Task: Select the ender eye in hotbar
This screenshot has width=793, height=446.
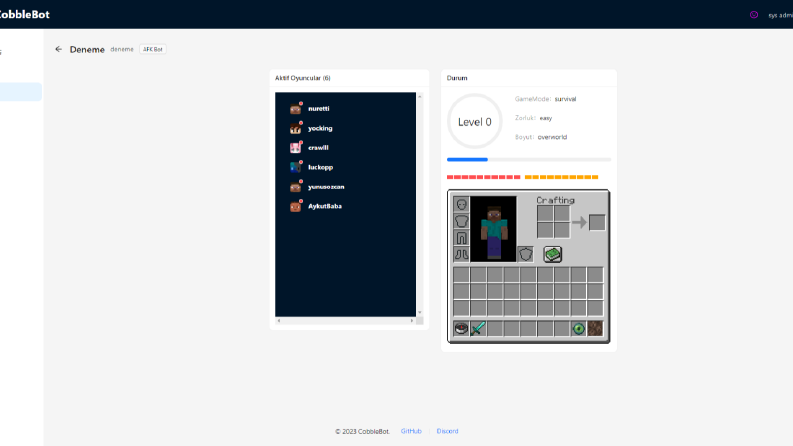Action: (579, 329)
